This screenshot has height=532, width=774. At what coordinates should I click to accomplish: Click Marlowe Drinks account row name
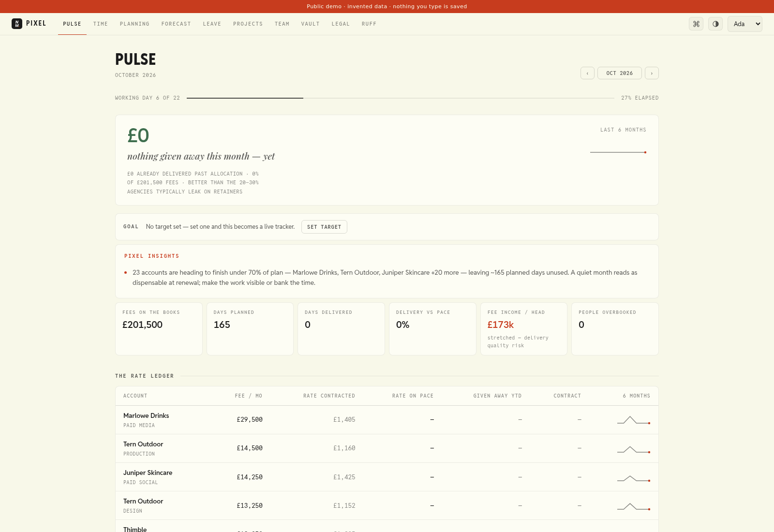tap(146, 415)
